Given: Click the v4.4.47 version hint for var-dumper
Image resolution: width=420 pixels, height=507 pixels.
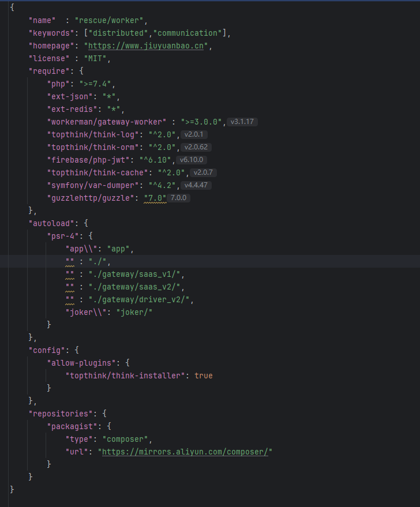Looking at the screenshot, I should click(x=196, y=185).
